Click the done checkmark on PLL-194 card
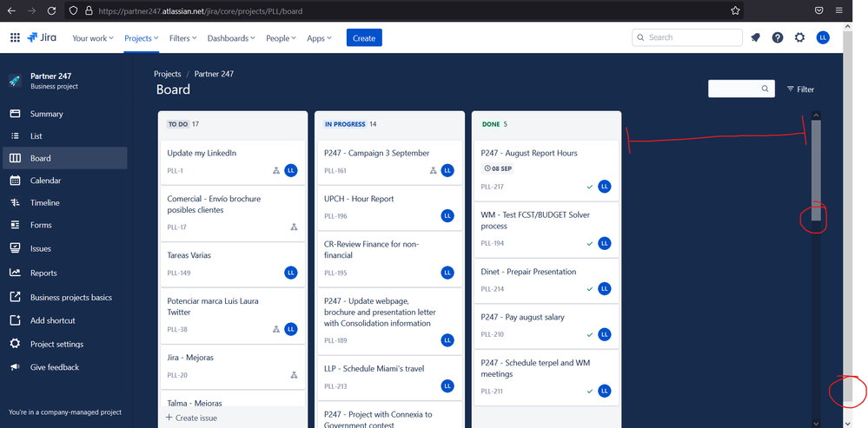The image size is (868, 428). pyautogui.click(x=590, y=243)
